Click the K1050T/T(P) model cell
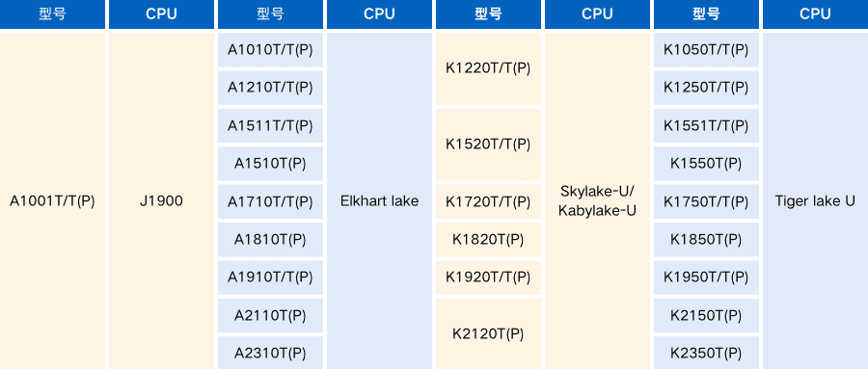 coord(706,50)
